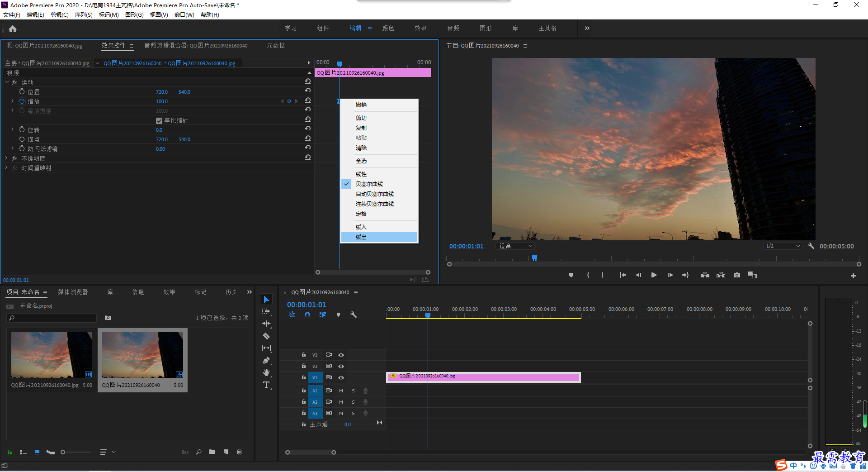Screen dimensions: 868x472
Task: Select the Pen tool
Action: [x=266, y=361]
